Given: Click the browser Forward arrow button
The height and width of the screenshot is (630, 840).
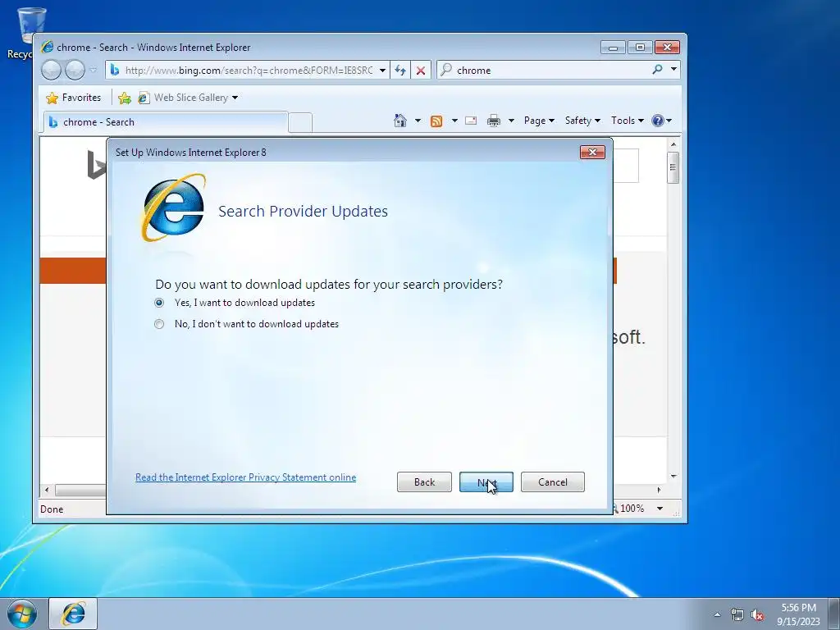Looking at the screenshot, I should tap(75, 71).
